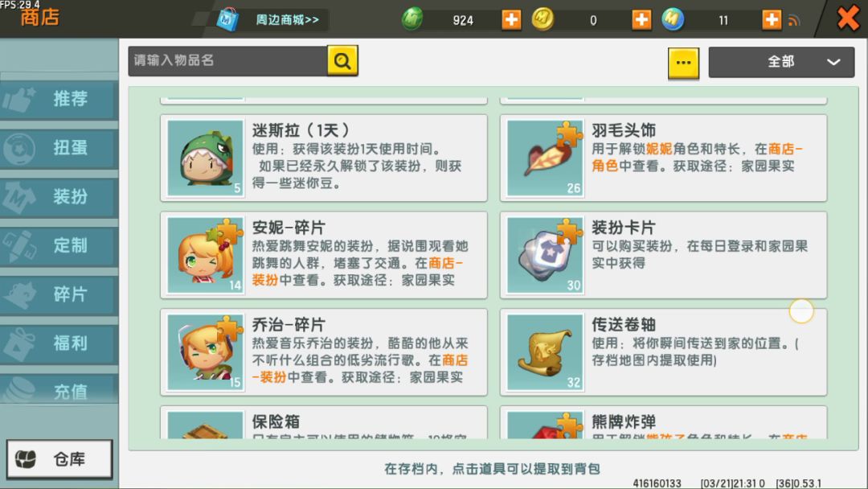This screenshot has width=868, height=489.
Task: Switch to the 扭蛋 gacha tab
Action: (x=59, y=148)
